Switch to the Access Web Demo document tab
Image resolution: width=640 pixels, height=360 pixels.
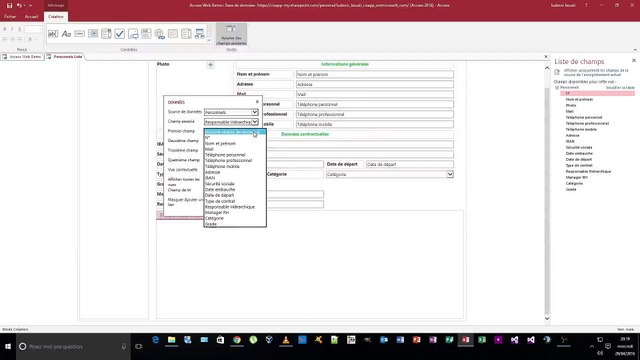coord(22,57)
